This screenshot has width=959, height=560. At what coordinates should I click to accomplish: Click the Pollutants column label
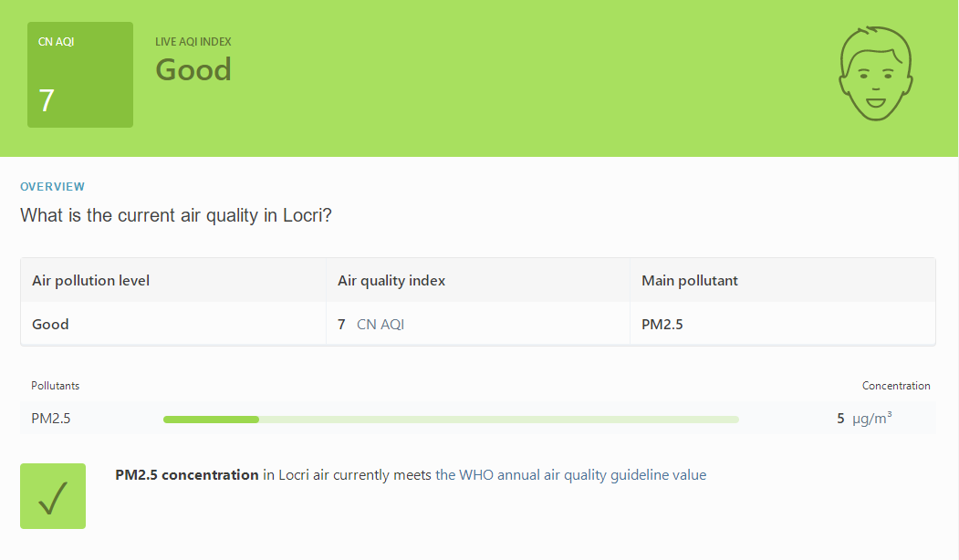[x=55, y=386]
